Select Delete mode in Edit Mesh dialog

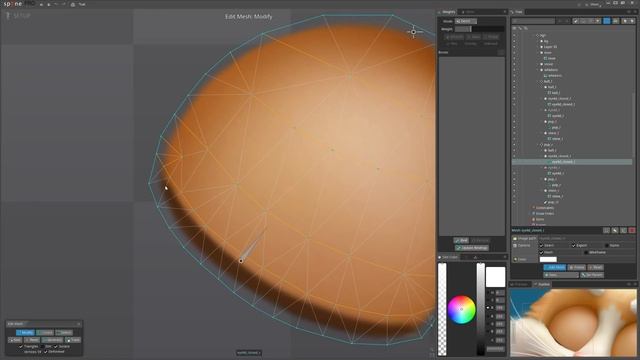click(64, 333)
